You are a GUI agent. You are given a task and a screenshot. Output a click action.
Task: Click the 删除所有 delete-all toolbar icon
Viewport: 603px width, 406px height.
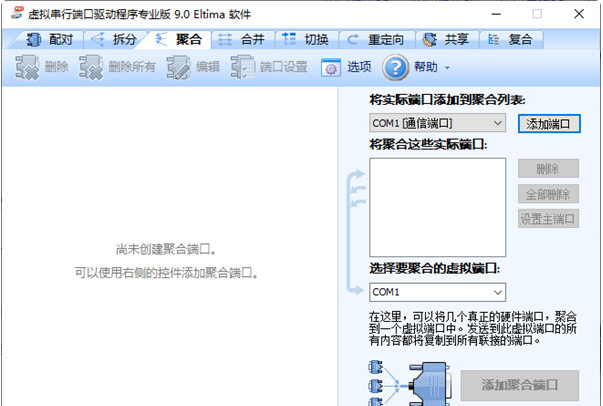tap(91, 67)
